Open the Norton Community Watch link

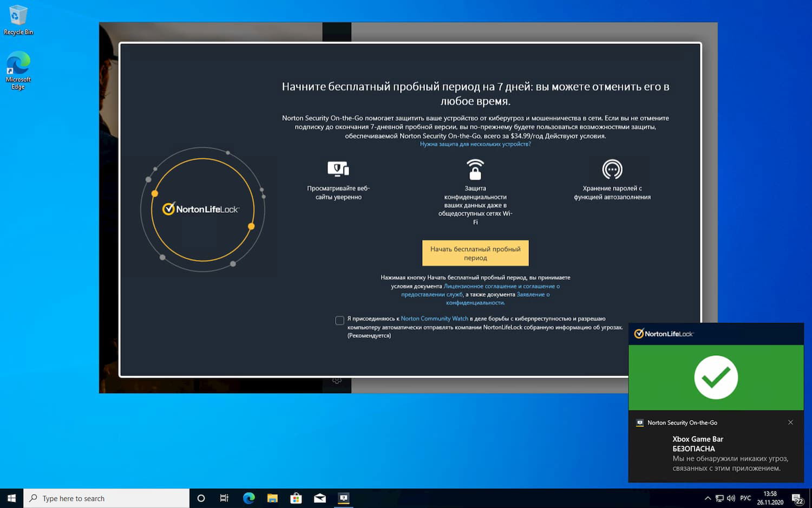click(434, 318)
